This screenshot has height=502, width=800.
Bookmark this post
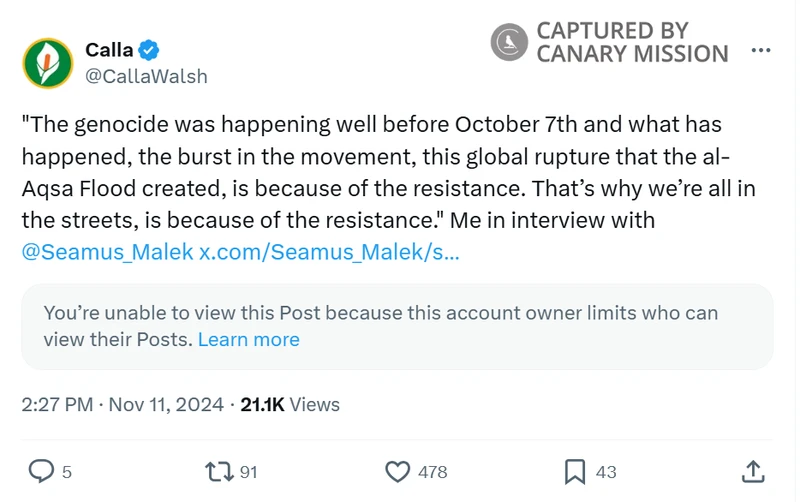[x=575, y=471]
